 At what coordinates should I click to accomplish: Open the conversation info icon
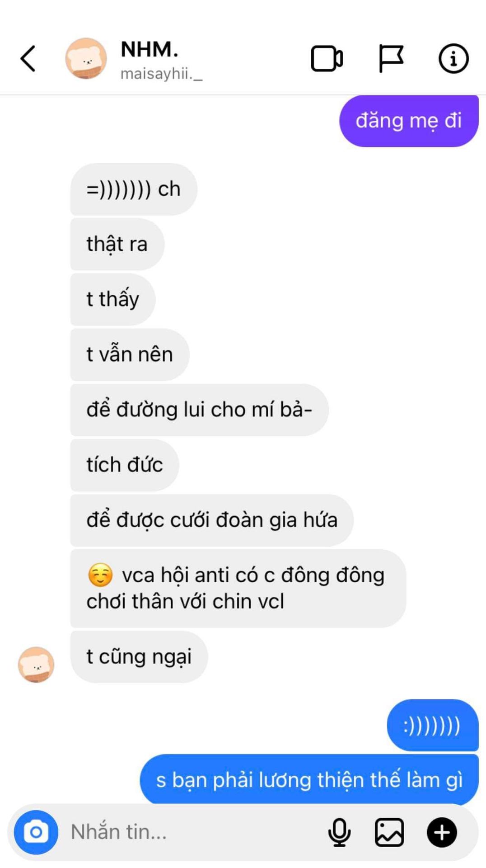click(453, 58)
